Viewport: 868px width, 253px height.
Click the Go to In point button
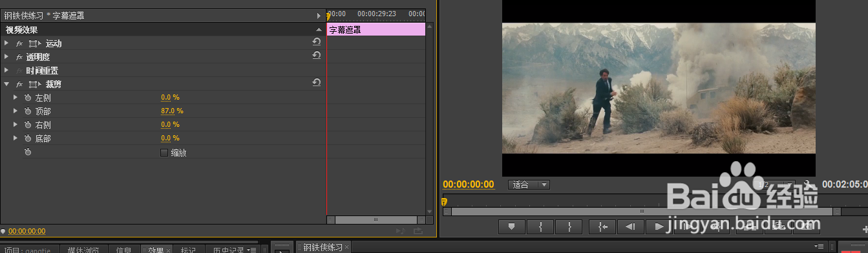[x=602, y=226]
